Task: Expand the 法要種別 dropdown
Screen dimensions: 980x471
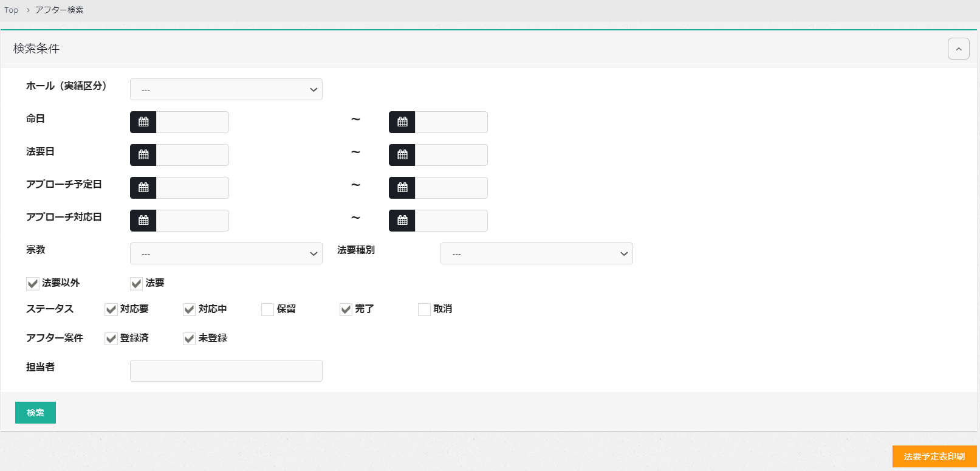Action: (536, 253)
